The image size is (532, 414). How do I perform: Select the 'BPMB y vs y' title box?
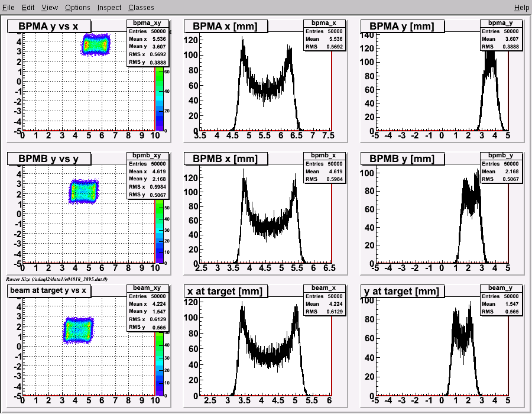49,159
